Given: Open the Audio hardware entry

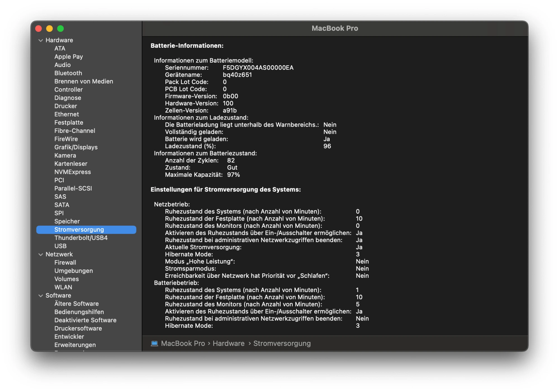Looking at the screenshot, I should pyautogui.click(x=62, y=65).
